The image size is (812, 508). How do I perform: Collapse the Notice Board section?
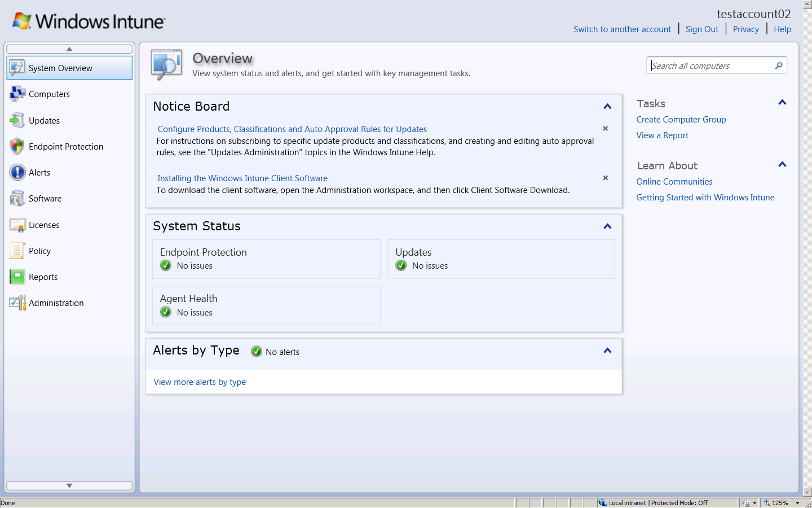click(607, 107)
